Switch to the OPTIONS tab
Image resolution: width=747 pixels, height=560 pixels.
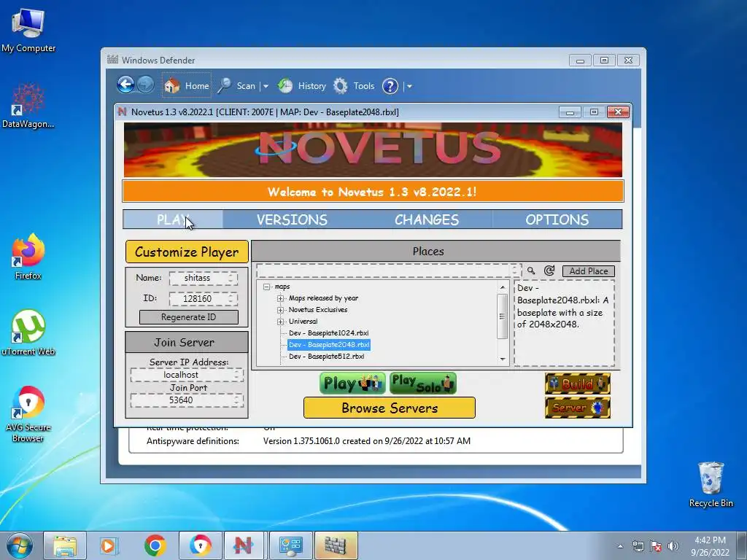click(557, 219)
